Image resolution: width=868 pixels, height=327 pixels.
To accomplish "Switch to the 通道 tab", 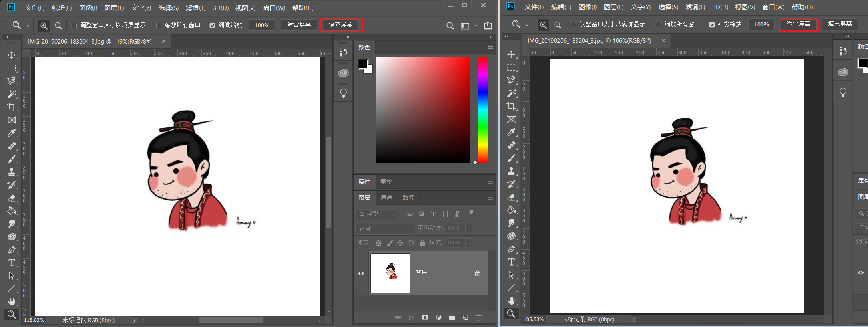I will [386, 198].
